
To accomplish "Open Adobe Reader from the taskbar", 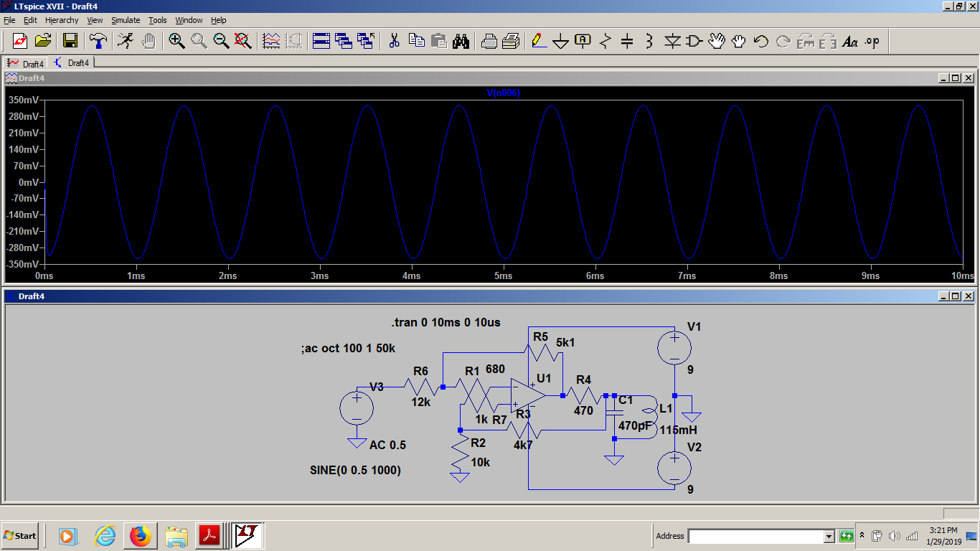I will coord(210,535).
